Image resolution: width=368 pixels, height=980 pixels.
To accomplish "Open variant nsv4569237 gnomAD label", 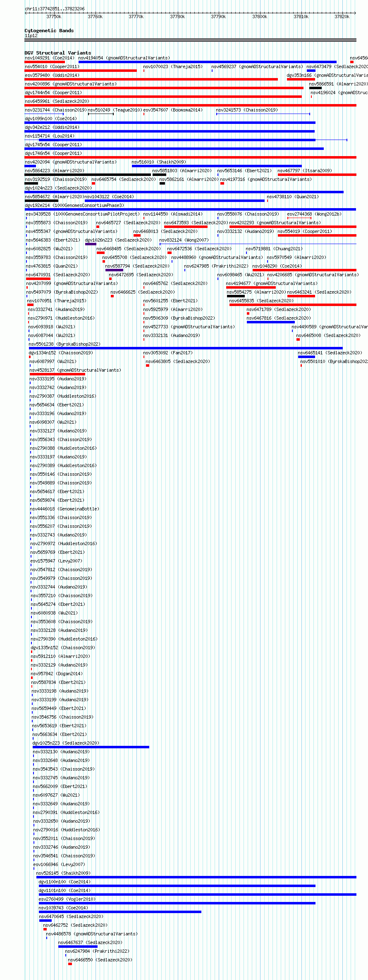I will (257, 66).
